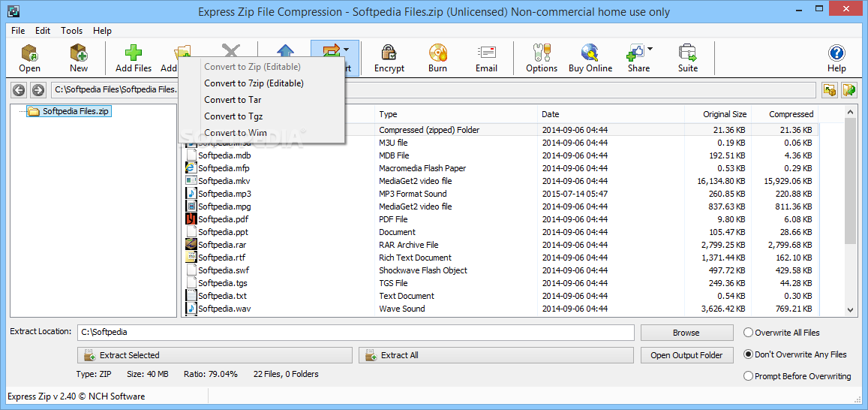Click the Compressed (zipped) Folder type cell
Image resolution: width=868 pixels, height=410 pixels.
coord(429,130)
